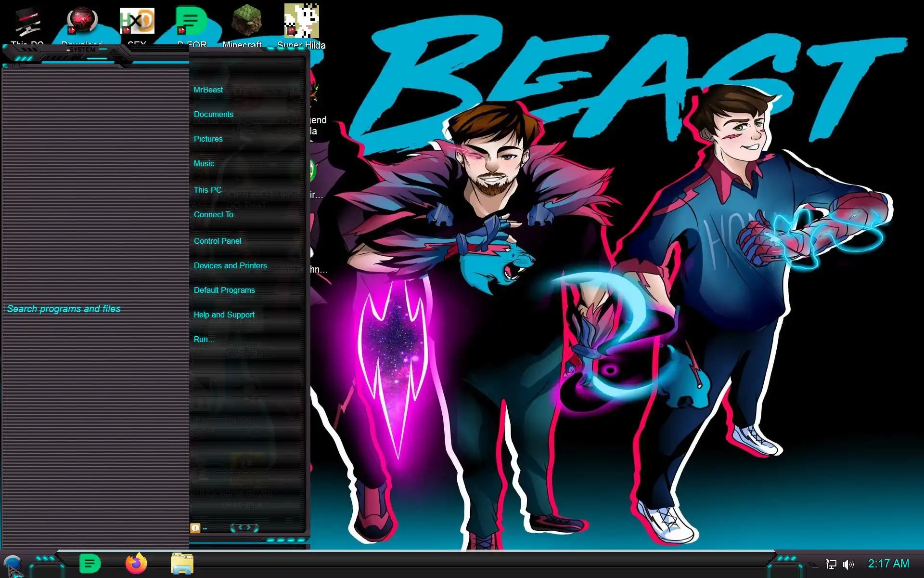Select Control Panel in Start menu
The width and height of the screenshot is (924, 578).
coord(217,241)
